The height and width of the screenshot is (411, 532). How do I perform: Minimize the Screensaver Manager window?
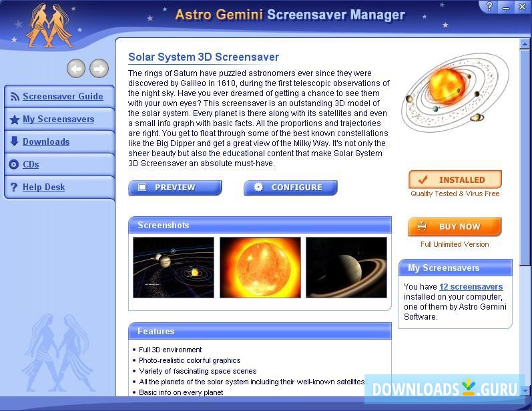click(x=506, y=7)
